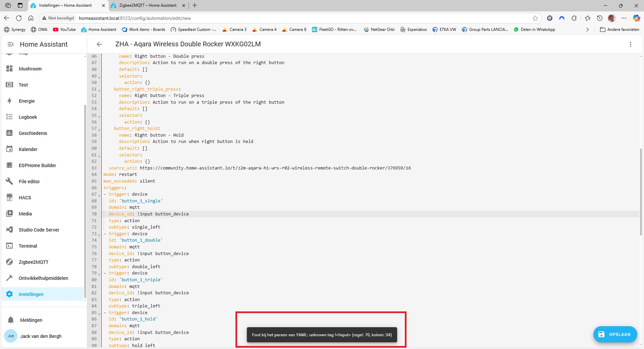
Task: Open Instellingen in sidebar
Action: pos(43,294)
